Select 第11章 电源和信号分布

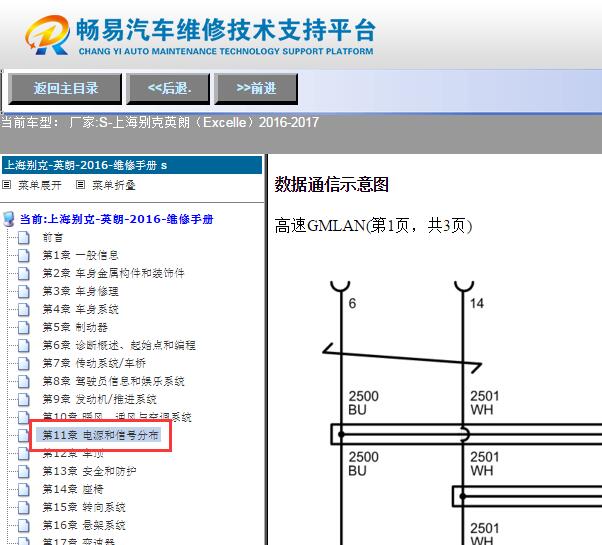(100, 435)
